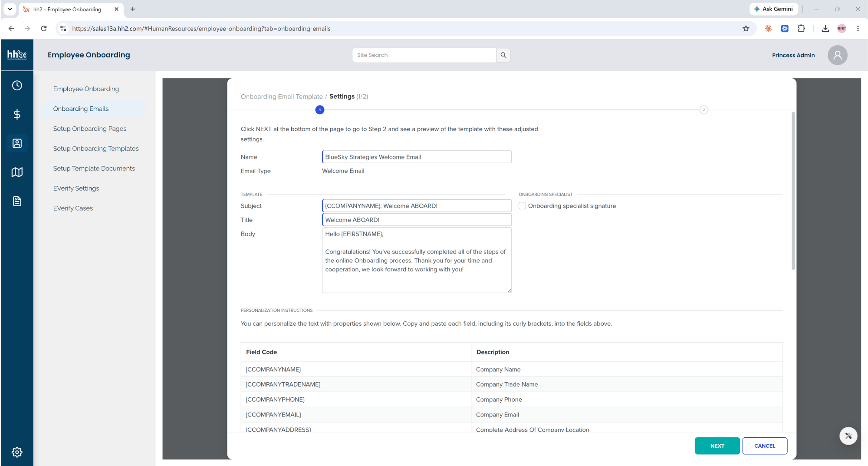Screen dimensions: 868x466
Task: Open the blue square browser extension
Action: 785,29
